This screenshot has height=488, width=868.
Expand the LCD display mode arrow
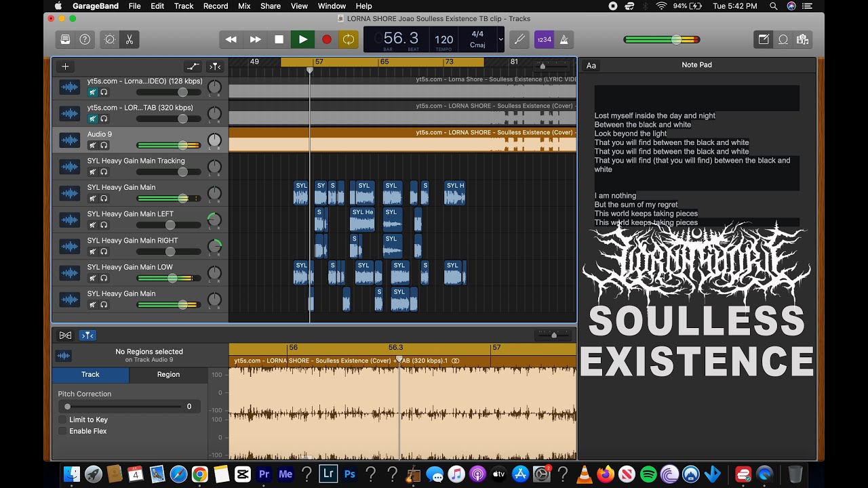501,39
